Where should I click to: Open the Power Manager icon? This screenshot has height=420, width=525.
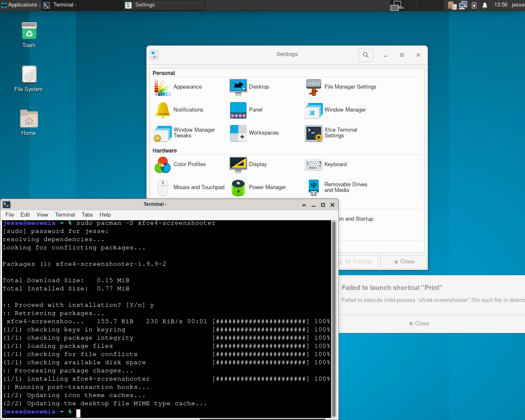[238, 187]
